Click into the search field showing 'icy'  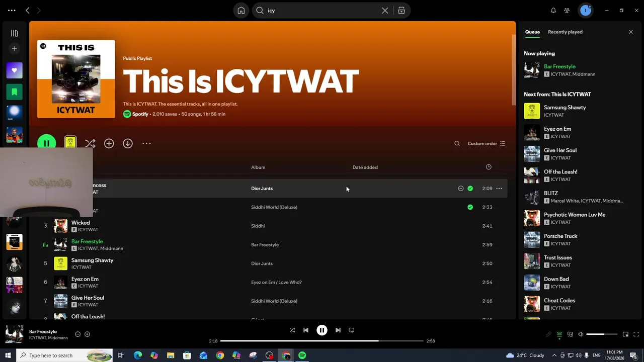pyautogui.click(x=322, y=11)
